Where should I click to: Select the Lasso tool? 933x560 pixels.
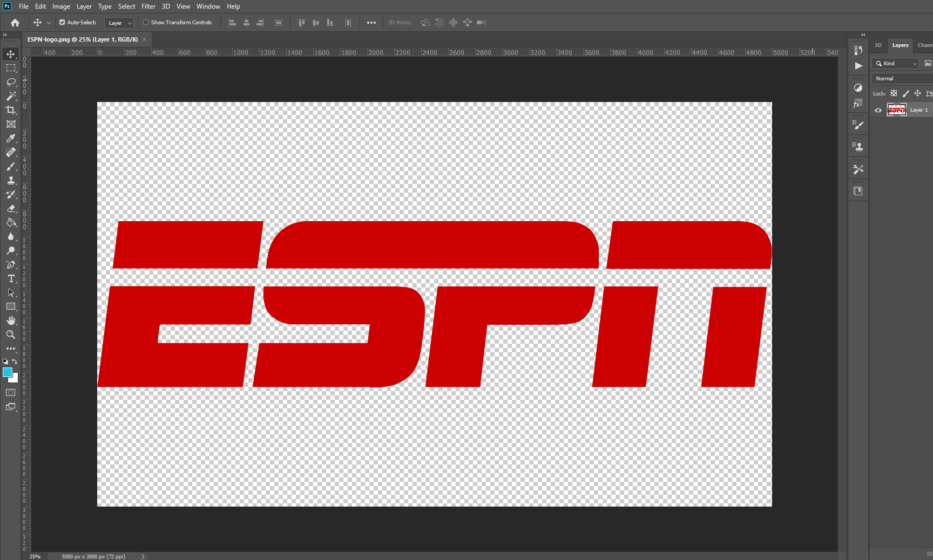click(11, 82)
